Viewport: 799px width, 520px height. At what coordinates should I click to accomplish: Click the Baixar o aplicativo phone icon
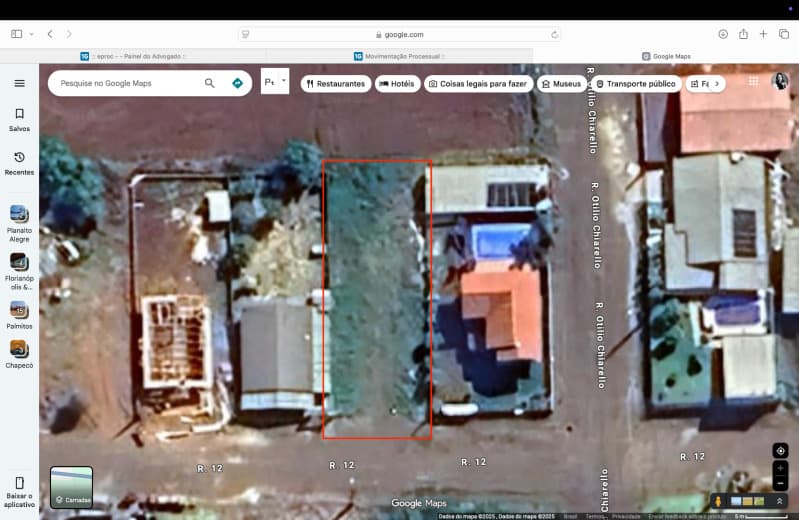coord(19,483)
